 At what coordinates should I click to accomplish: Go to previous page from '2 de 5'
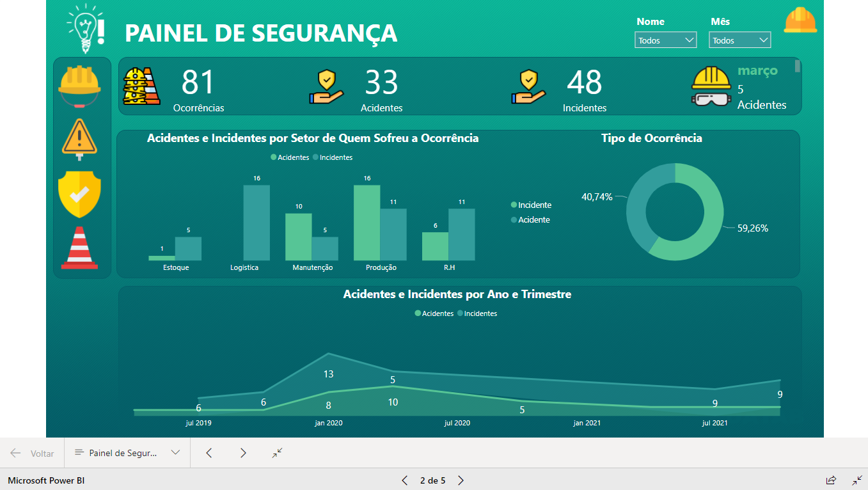coord(404,480)
